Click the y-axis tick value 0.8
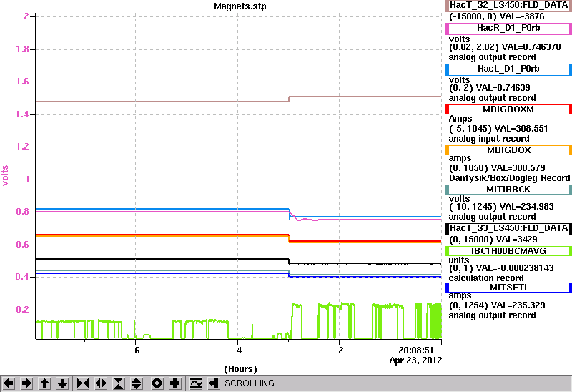Image resolution: width=572 pixels, height=392 pixels. point(23,212)
